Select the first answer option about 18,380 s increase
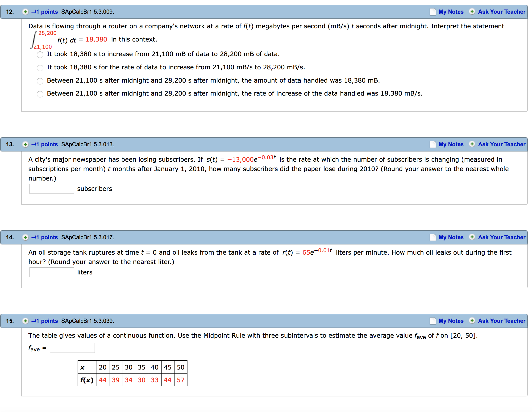Viewport: 532px width, 412px height. pyautogui.click(x=40, y=55)
